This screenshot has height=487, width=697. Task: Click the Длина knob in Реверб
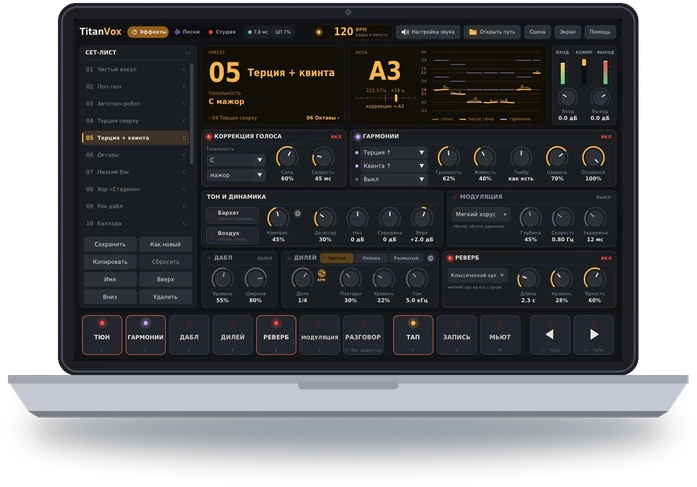528,279
